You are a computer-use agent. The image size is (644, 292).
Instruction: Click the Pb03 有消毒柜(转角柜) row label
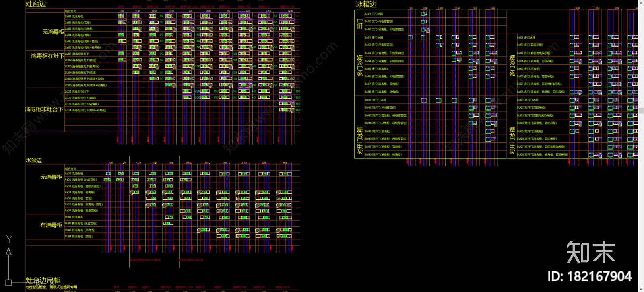pos(80,230)
